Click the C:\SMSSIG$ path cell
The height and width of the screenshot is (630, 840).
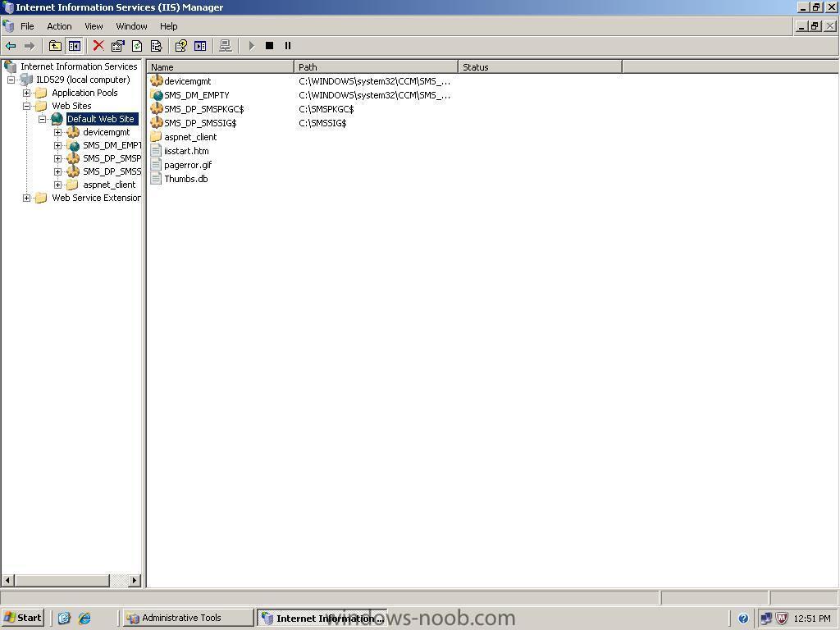coord(322,123)
